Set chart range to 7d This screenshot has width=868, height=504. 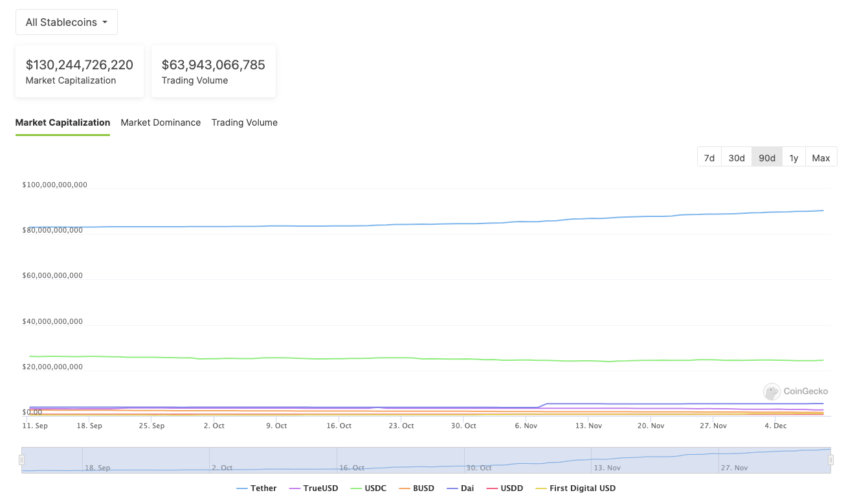click(709, 157)
